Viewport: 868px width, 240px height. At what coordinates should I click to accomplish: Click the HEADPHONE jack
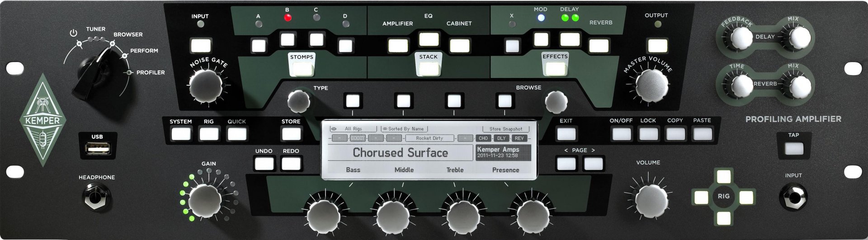tap(96, 198)
